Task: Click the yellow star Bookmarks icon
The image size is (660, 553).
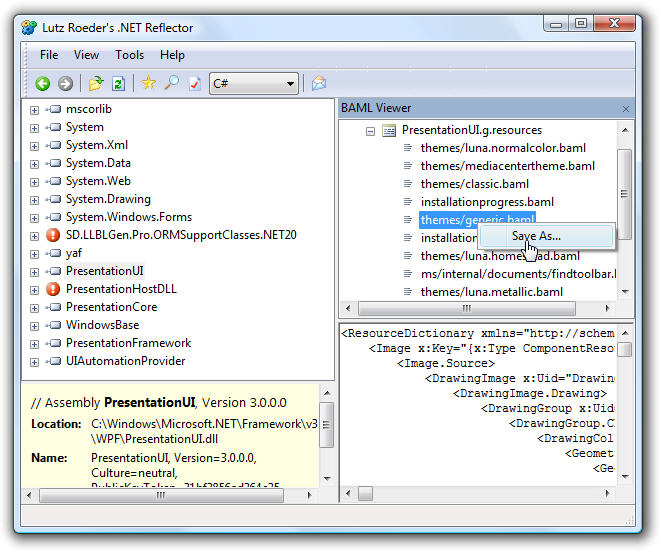Action: coord(149,84)
